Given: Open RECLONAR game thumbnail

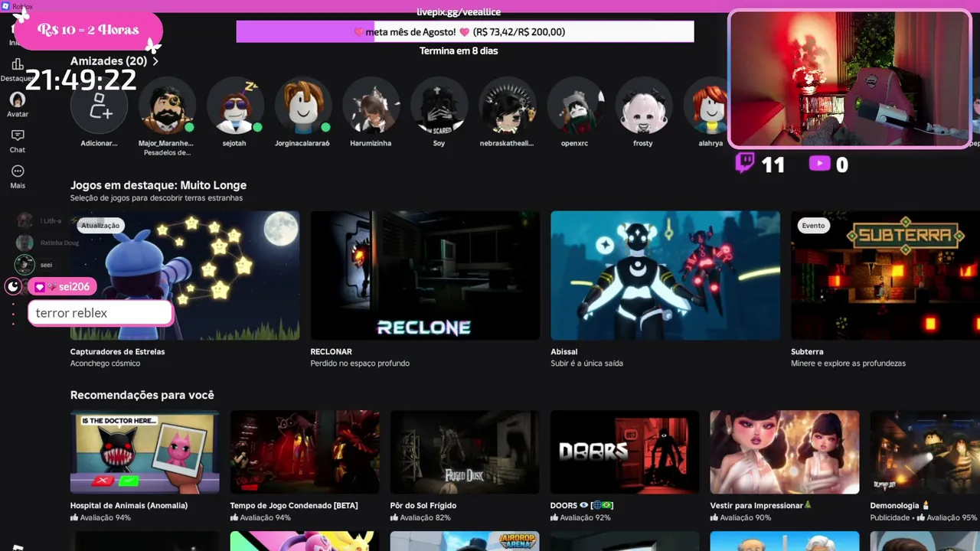Looking at the screenshot, I should [x=425, y=275].
